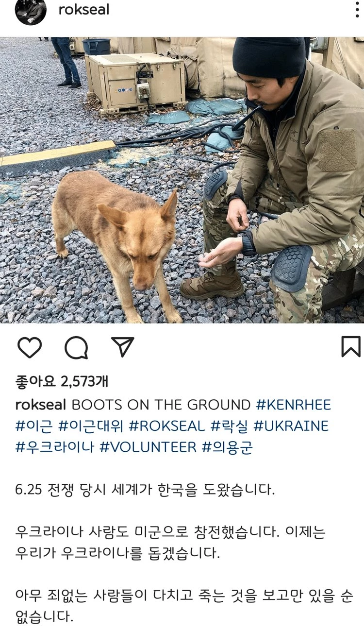View the 좋아요 2,573개 likes list

click(62, 381)
